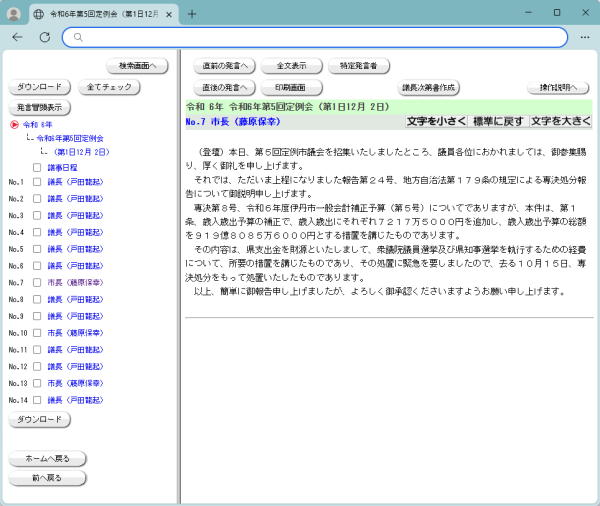This screenshot has width=600, height=506.
Task: Click the 直後の発言へ button
Action: [x=225, y=88]
